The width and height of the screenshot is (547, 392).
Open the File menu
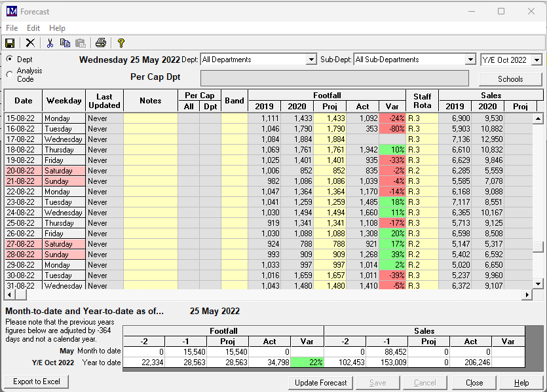point(12,28)
